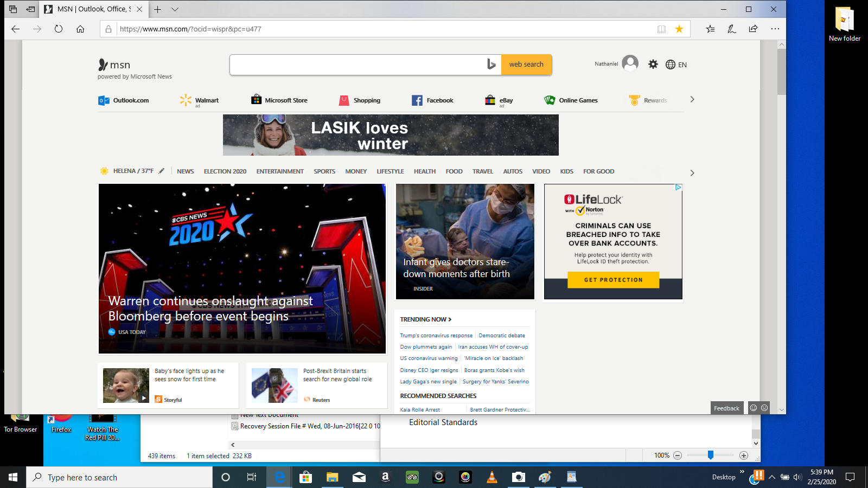This screenshot has width=868, height=488.
Task: Open the Walmart shortcut
Action: (199, 100)
